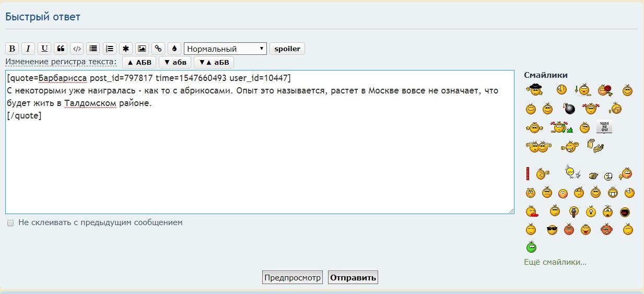Insert a quote block
644x294 pixels.
click(x=61, y=49)
